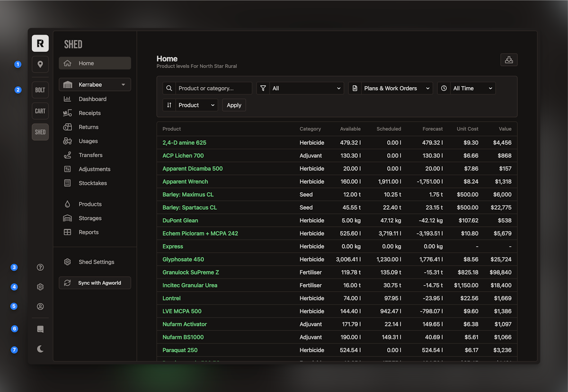The height and width of the screenshot is (392, 568).
Task: Toggle the sort direction arrows icon
Action: coord(169,105)
